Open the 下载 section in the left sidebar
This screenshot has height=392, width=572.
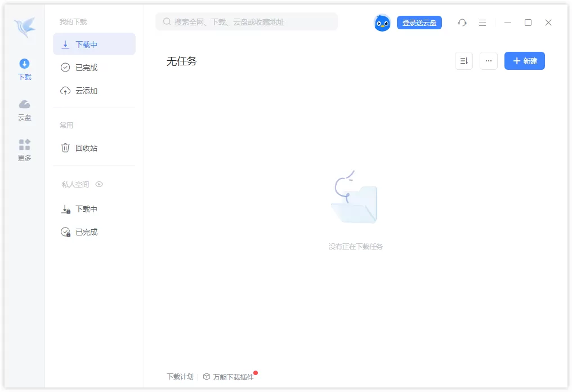(24, 69)
